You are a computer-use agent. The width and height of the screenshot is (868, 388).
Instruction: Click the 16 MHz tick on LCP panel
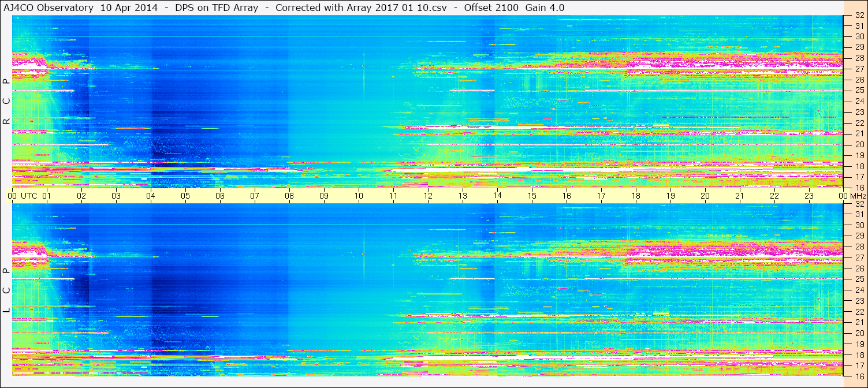coord(859,376)
